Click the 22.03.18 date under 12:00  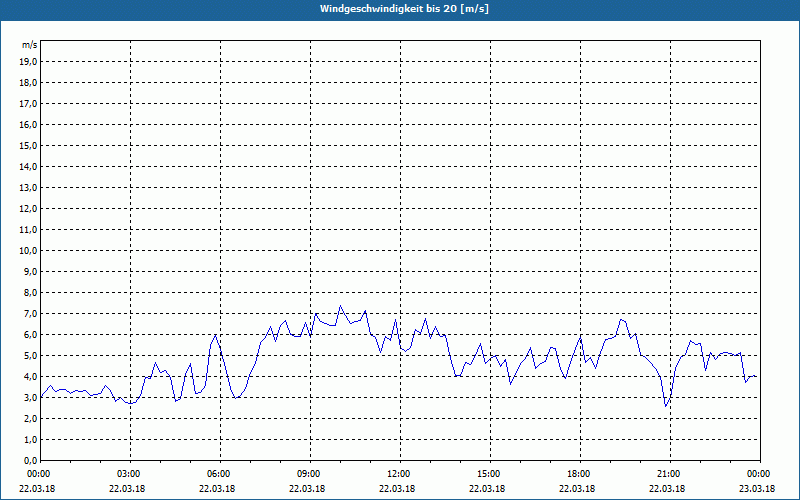tap(397, 489)
